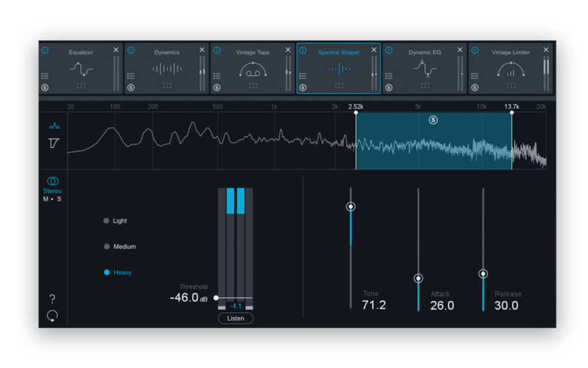
Task: Click the filter shape icon below spectrum icon
Action: (x=54, y=143)
